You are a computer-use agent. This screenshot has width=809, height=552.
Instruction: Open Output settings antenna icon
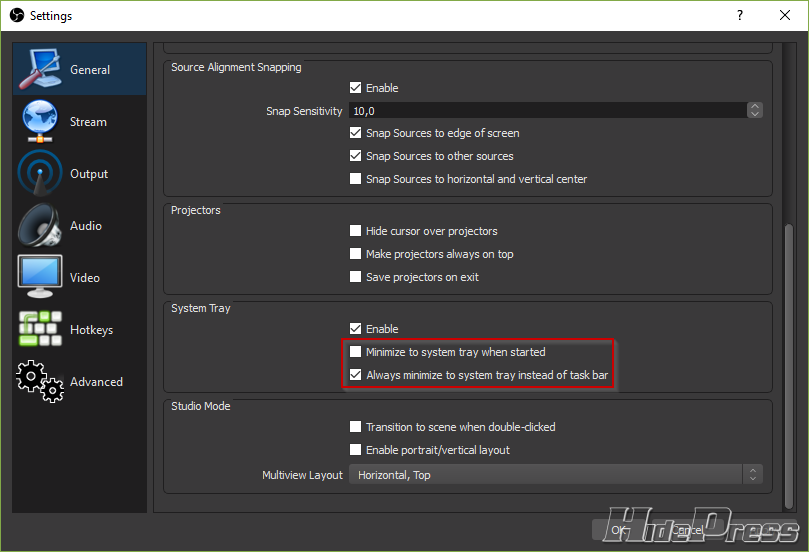tap(40, 174)
